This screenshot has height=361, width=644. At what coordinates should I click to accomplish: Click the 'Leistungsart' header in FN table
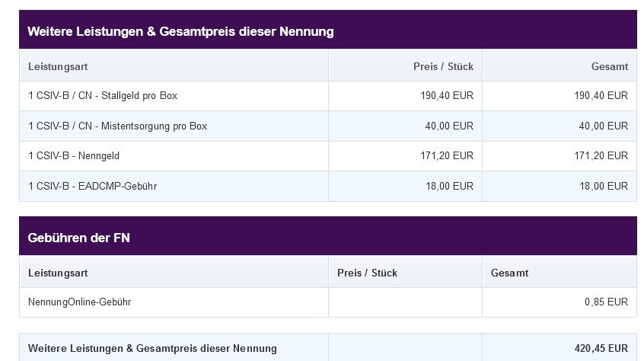pos(58,273)
